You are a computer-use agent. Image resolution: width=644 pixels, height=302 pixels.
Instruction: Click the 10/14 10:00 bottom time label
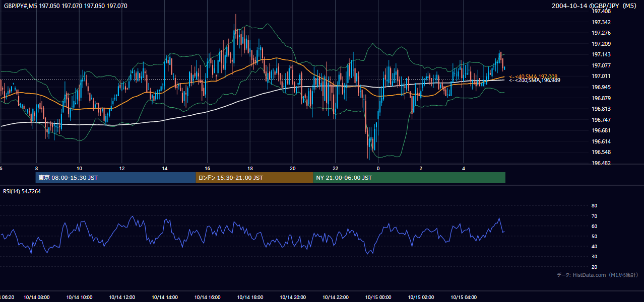(x=79, y=297)
